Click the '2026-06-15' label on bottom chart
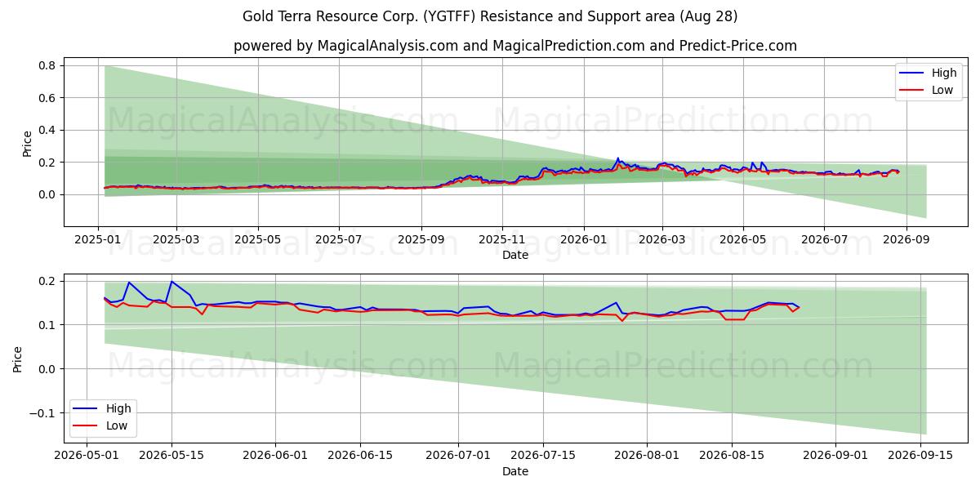Viewport: 980px width, 490px height. 360,456
